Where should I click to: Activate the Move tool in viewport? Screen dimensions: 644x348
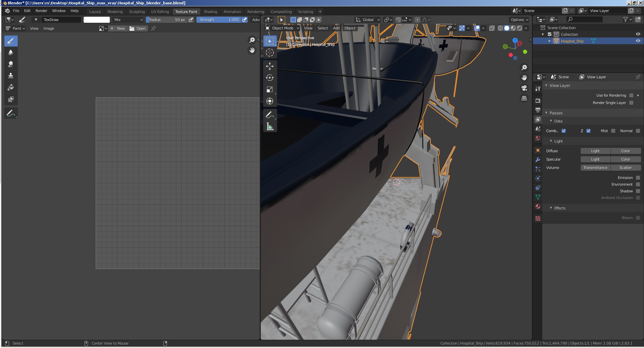270,66
